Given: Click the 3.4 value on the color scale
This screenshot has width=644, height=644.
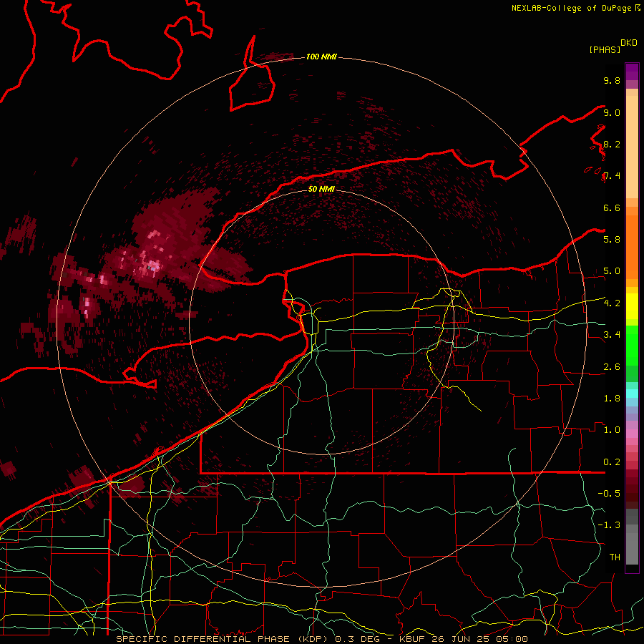Looking at the screenshot, I should [612, 335].
